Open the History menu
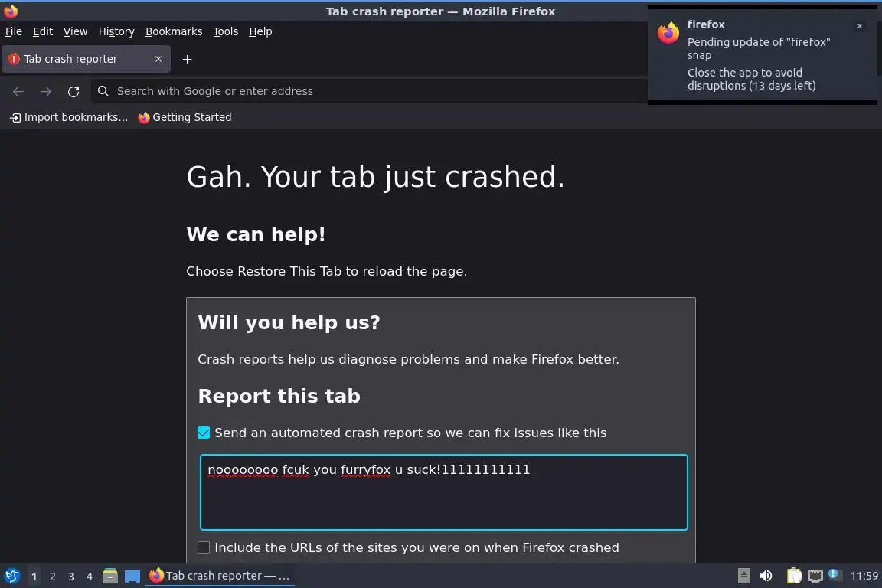Viewport: 882px width, 588px height. (x=116, y=31)
